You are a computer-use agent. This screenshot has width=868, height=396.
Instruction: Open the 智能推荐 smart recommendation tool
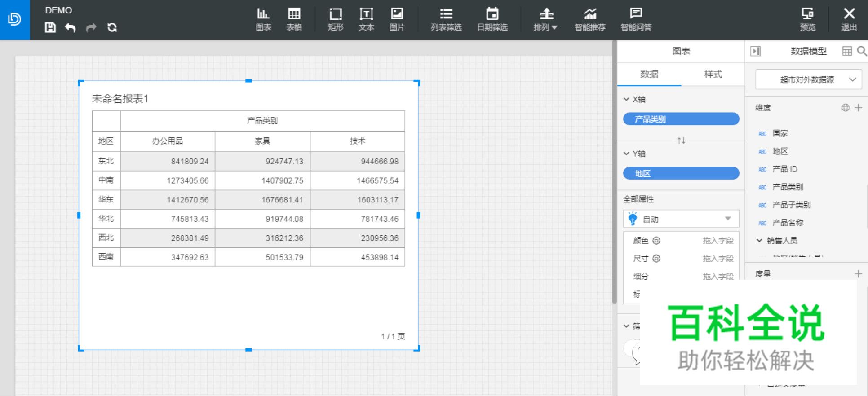[x=590, y=20]
